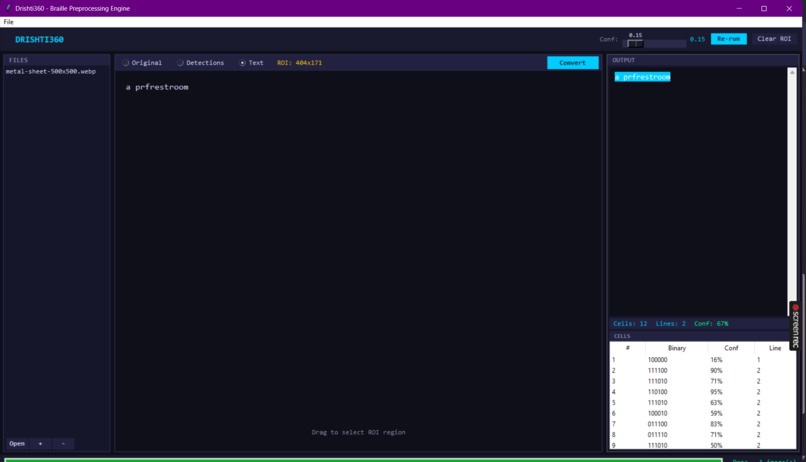Select cell row with binary 011110
This screenshot has height=462, width=806.
pyautogui.click(x=702, y=435)
